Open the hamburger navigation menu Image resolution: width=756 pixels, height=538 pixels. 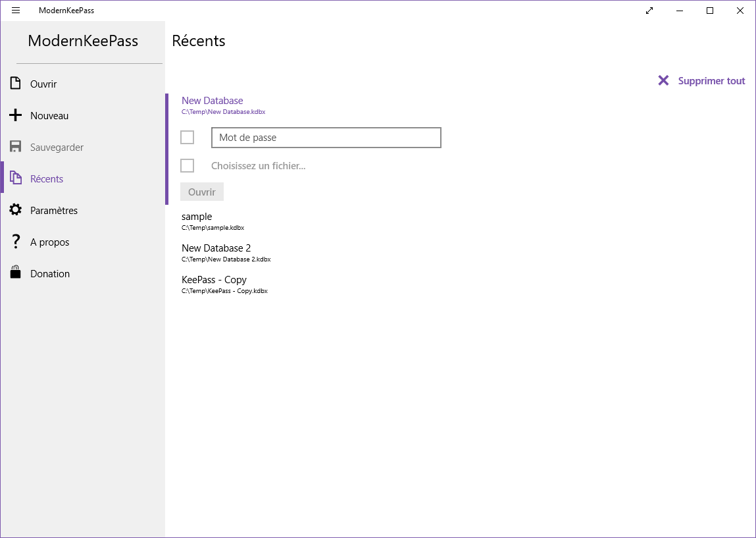click(16, 11)
